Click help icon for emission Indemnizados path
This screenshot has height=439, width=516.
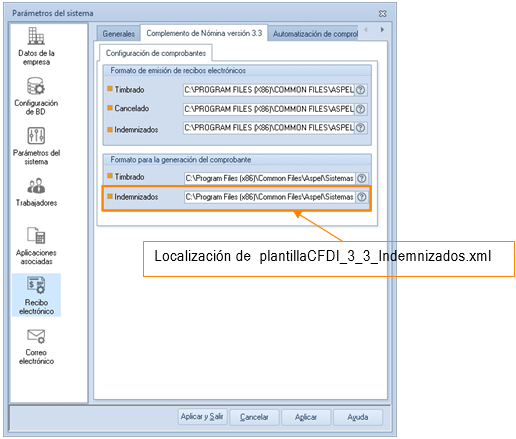(360, 128)
